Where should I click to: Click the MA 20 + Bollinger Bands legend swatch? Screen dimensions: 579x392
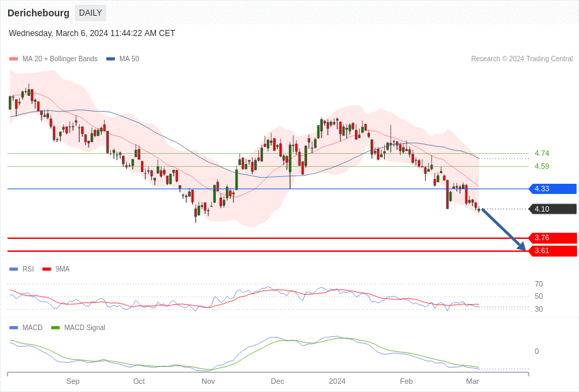[x=14, y=59]
